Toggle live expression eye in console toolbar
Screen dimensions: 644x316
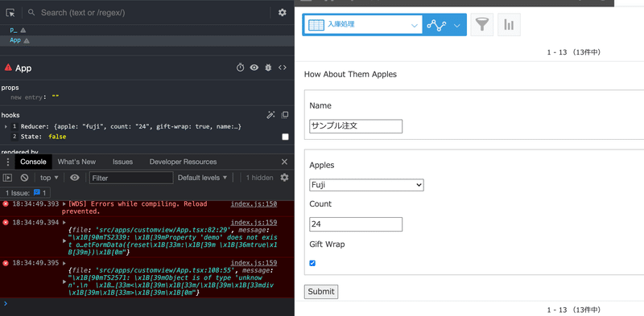pos(74,178)
